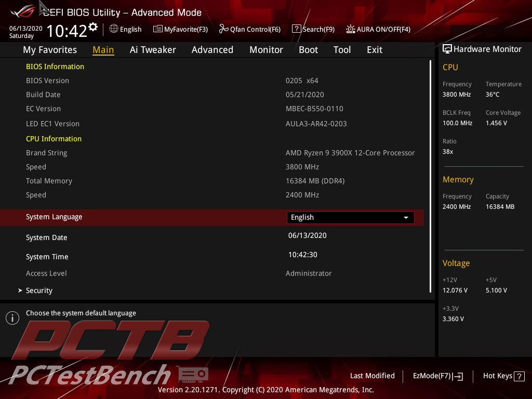Image resolution: width=532 pixels, height=399 pixels.
Task: Click the +5V 5.100 V reading
Action: [496, 290]
